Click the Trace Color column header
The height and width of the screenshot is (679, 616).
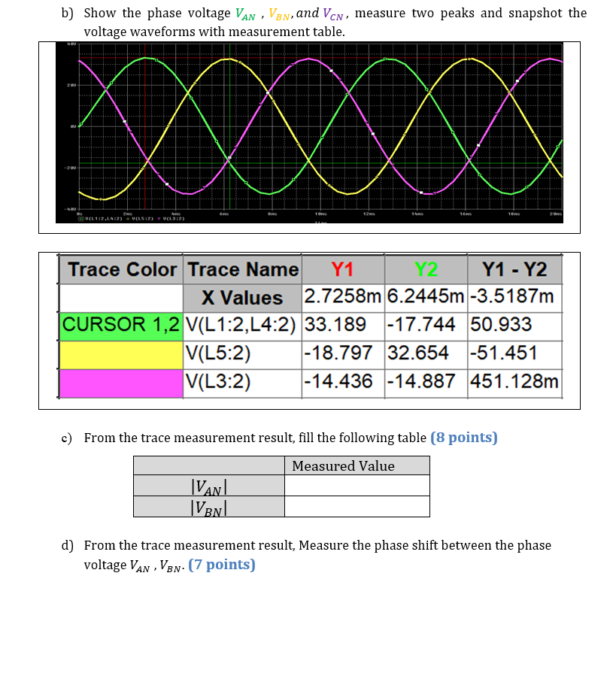(x=120, y=269)
